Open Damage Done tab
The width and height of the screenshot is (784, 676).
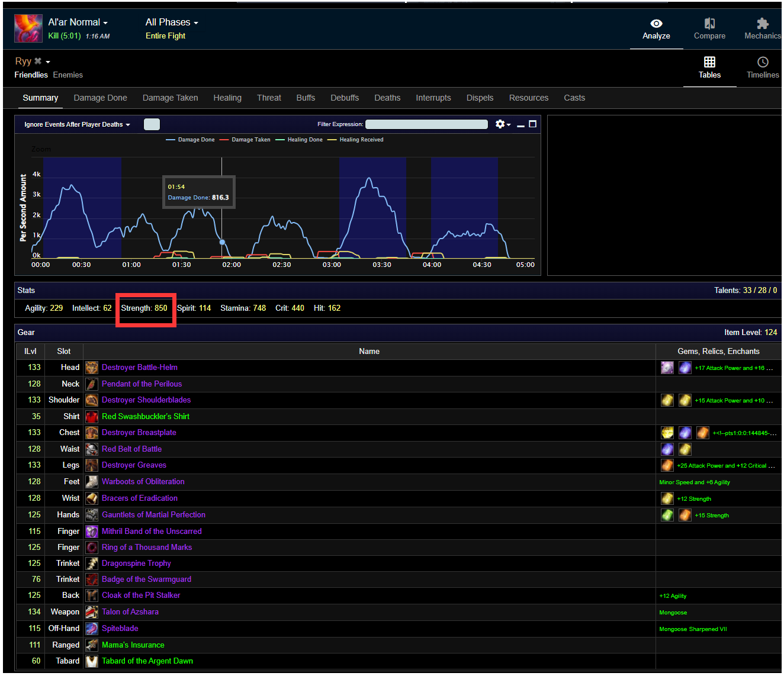(x=101, y=98)
